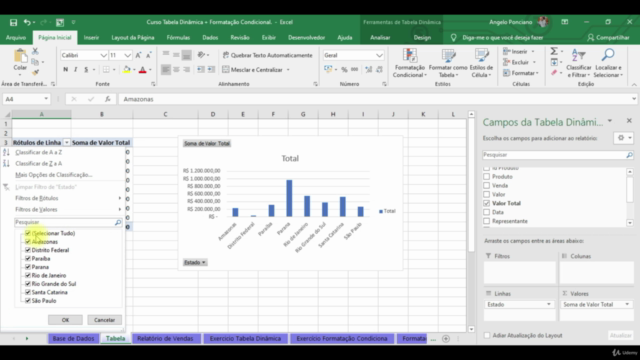
Task: Click Cancelar in filter menu
Action: (104, 320)
